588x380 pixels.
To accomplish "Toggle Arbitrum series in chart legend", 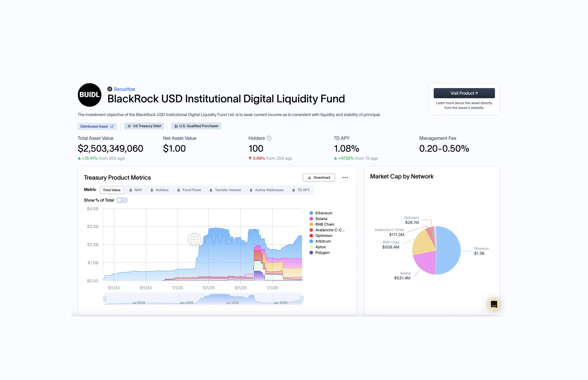I will (320, 241).
